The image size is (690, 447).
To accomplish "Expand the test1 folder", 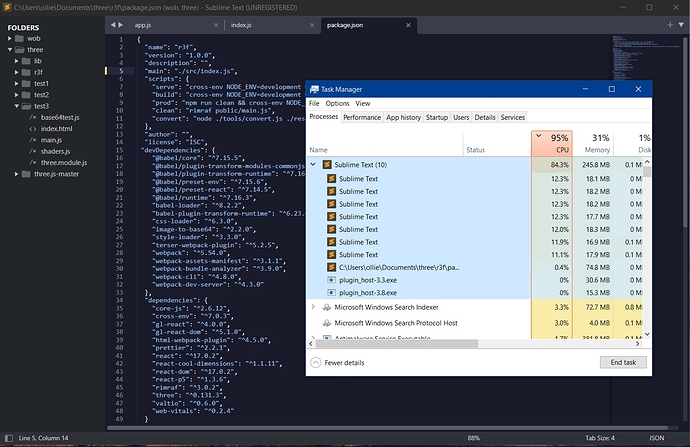I will pos(16,84).
